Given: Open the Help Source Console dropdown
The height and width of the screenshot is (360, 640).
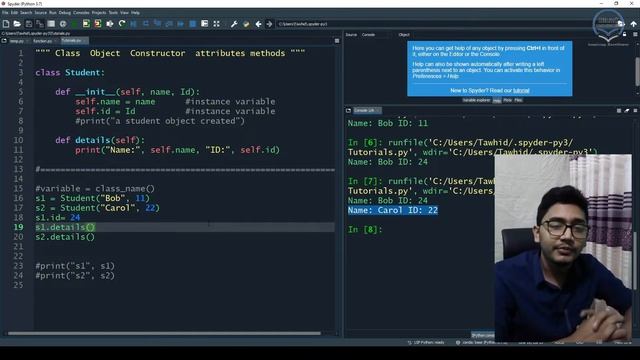Looking at the screenshot, I should (x=376, y=35).
